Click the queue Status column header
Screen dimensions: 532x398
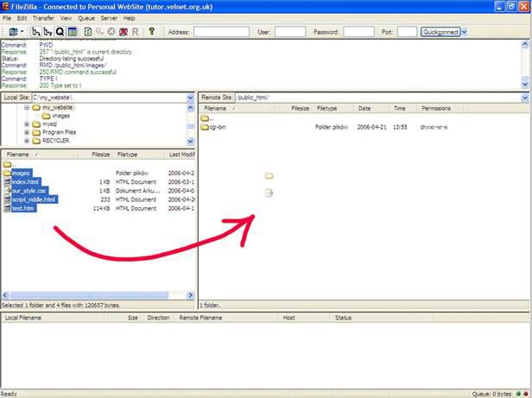coord(382,318)
